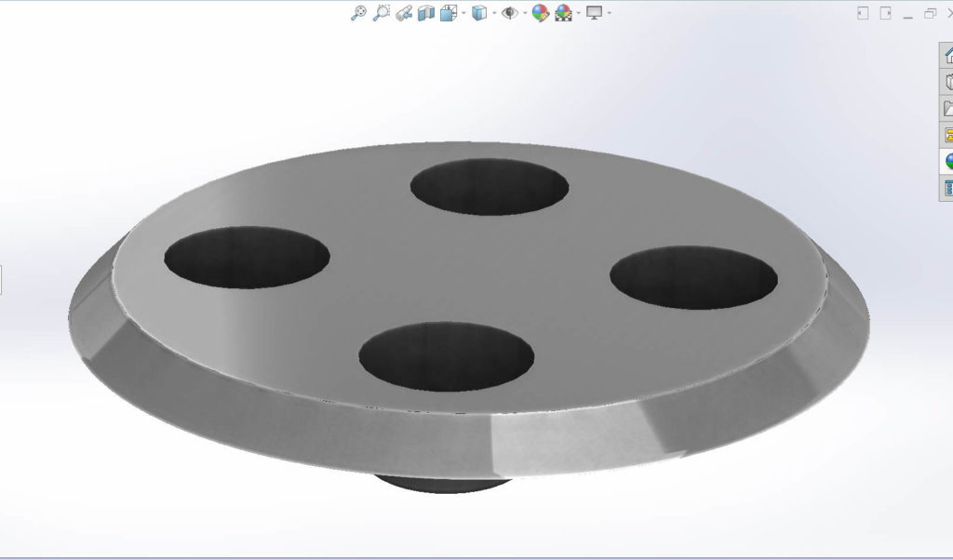Open the Display Style dropdown arrow
This screenshot has height=560, width=953.
(494, 13)
